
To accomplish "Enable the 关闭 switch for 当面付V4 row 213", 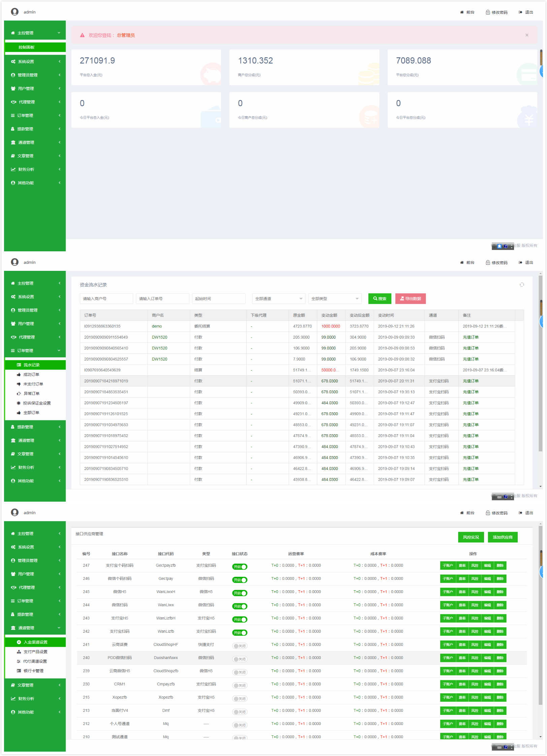I will pos(239,712).
